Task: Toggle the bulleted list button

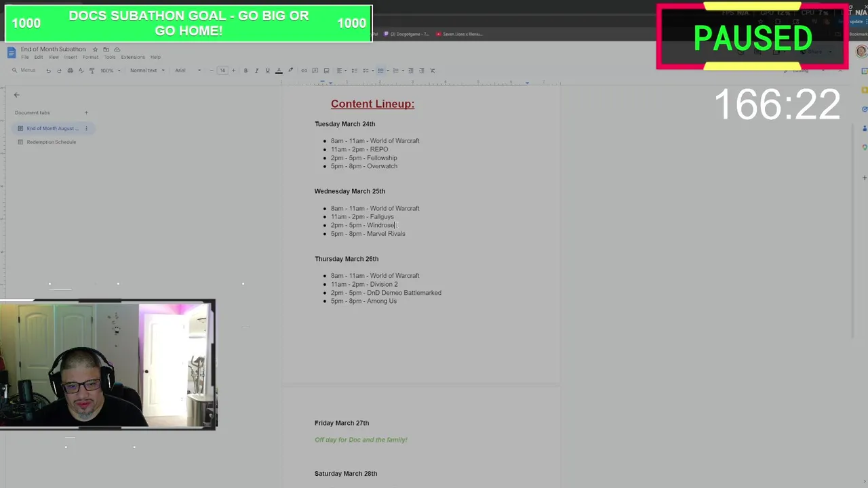Action: click(x=380, y=70)
